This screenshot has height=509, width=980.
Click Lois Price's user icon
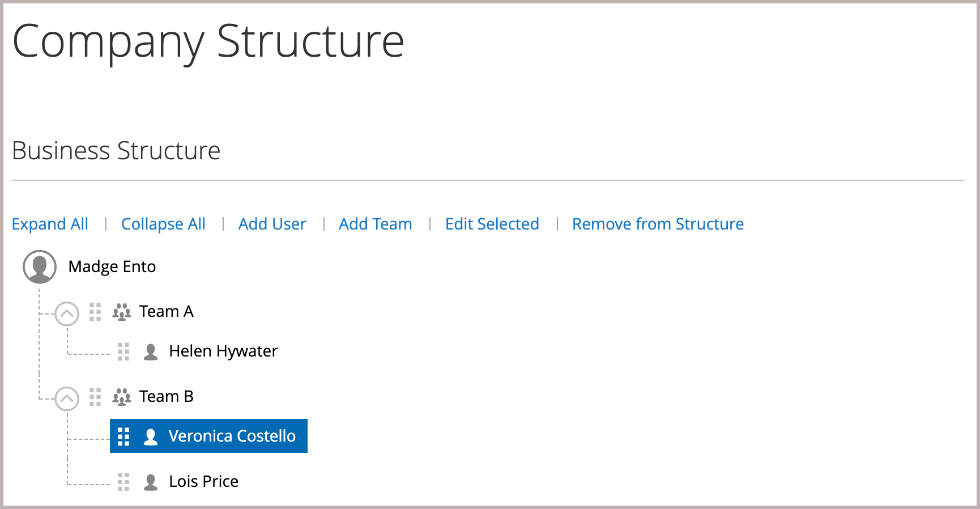(151, 482)
